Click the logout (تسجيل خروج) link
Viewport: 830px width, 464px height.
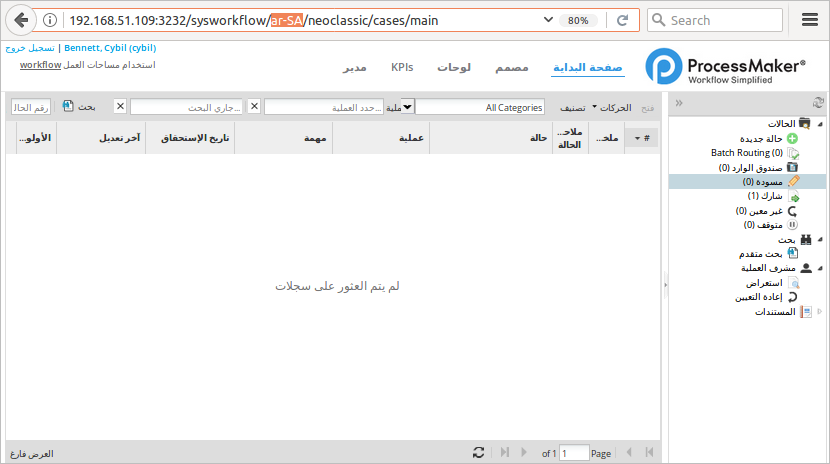click(x=30, y=47)
